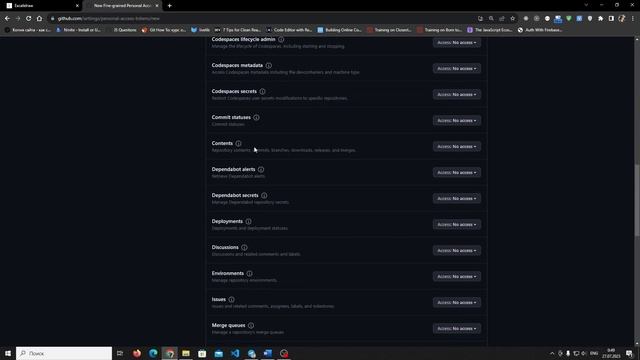Open Deployments access dropdown

(457, 224)
